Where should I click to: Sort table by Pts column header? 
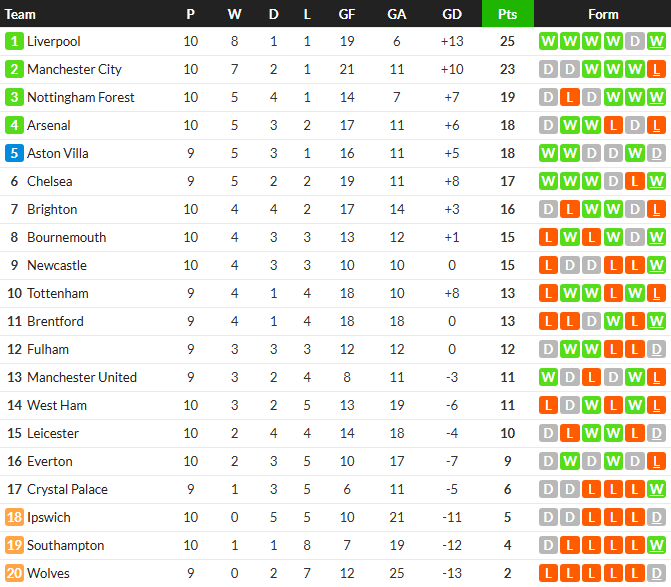508,14
